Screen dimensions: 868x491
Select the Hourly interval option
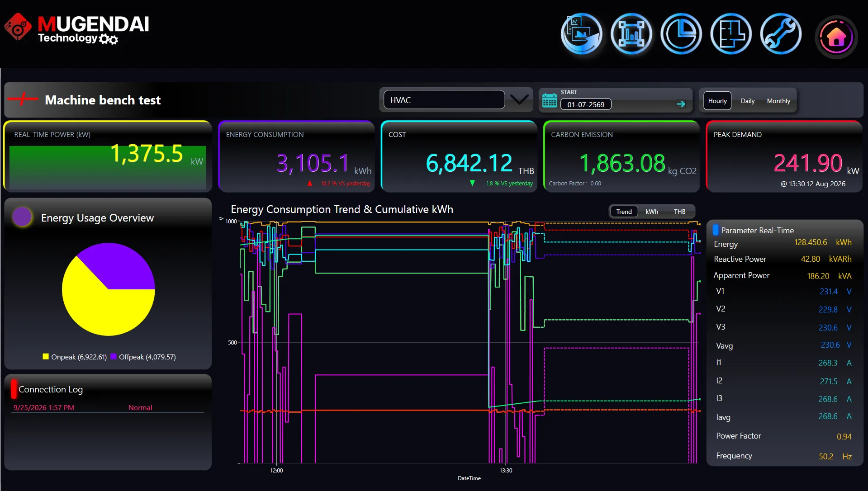(717, 101)
